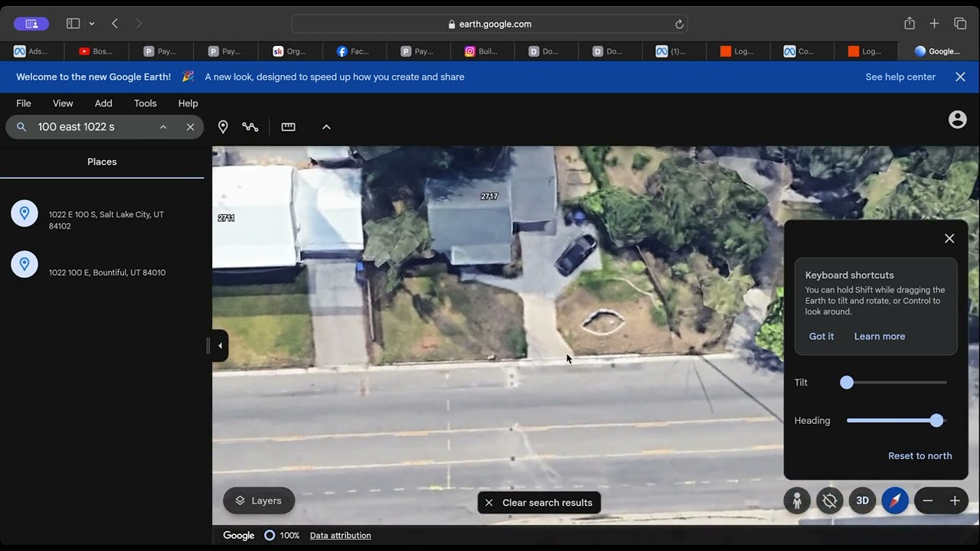This screenshot has width=980, height=551.
Task: Clear search results
Action: [x=539, y=503]
